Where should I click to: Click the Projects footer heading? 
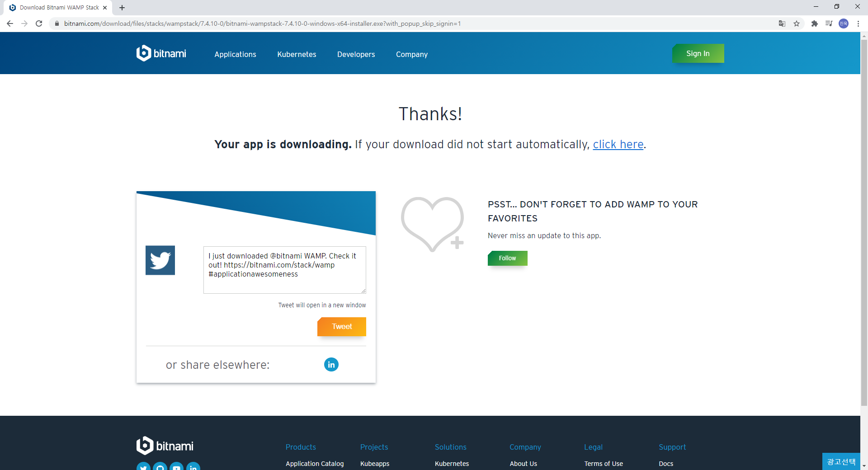tap(374, 447)
